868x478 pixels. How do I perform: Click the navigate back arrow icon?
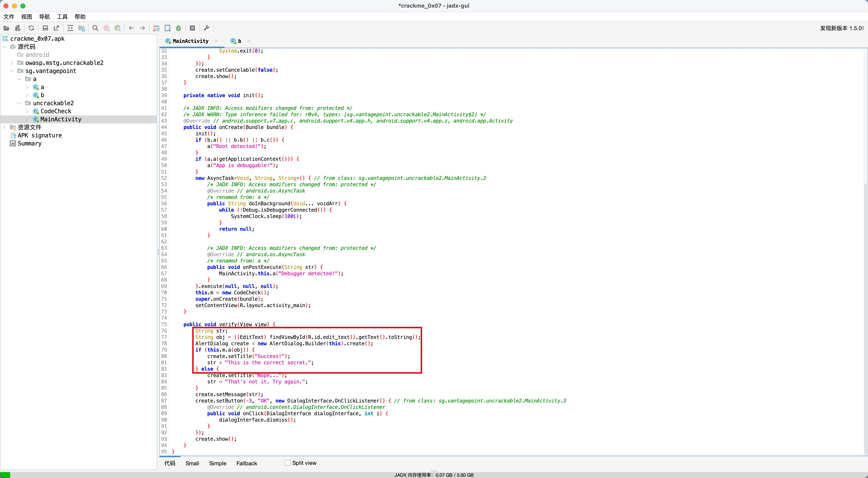(x=131, y=28)
